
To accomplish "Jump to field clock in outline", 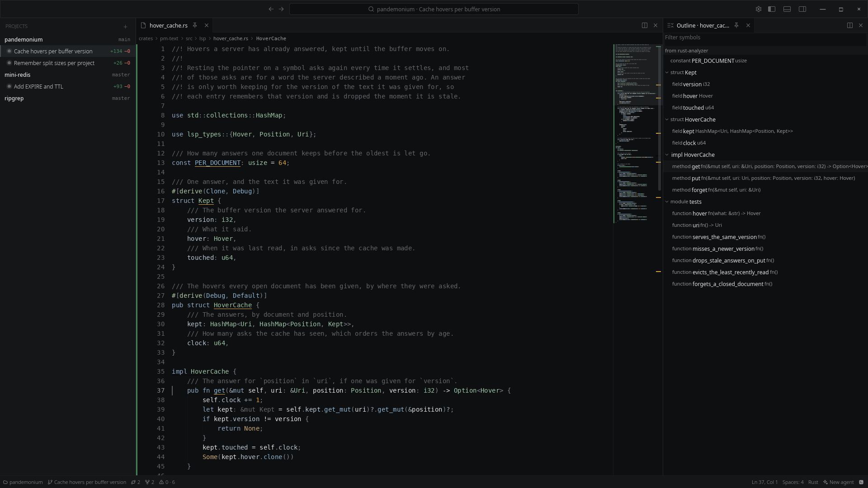I will pyautogui.click(x=765, y=143).
